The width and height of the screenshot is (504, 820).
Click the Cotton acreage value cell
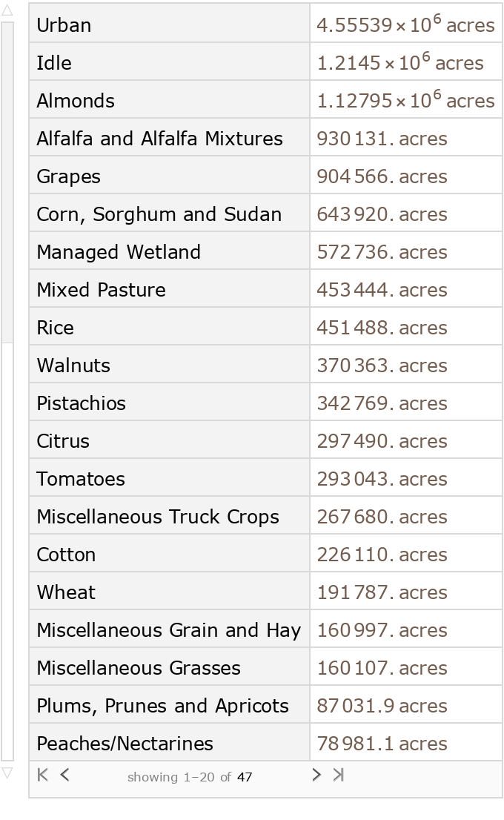pos(382,555)
